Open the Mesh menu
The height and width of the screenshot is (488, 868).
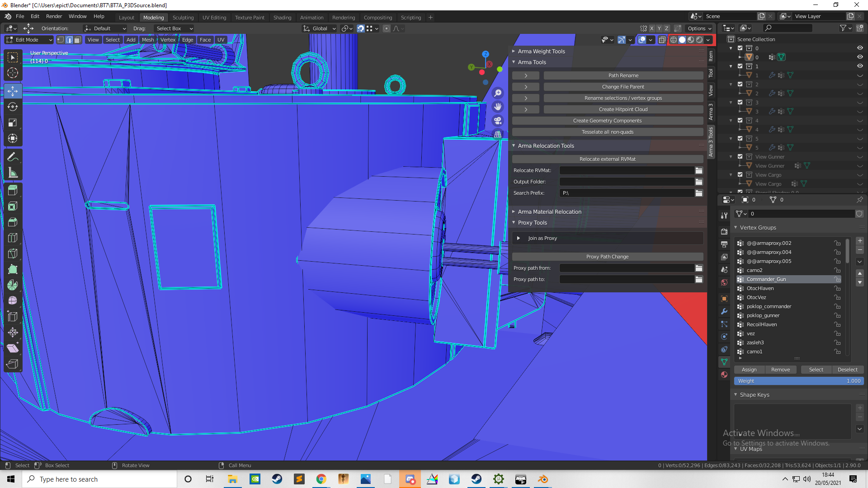[148, 40]
